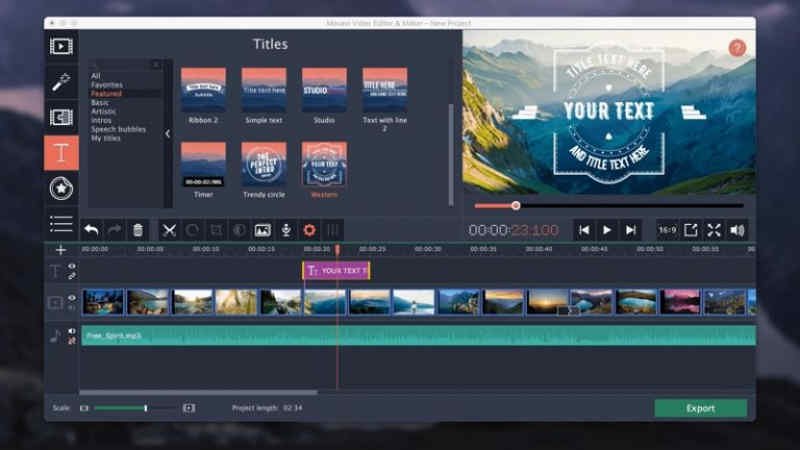The image size is (800, 450).
Task: Click the Export button
Action: [x=701, y=408]
